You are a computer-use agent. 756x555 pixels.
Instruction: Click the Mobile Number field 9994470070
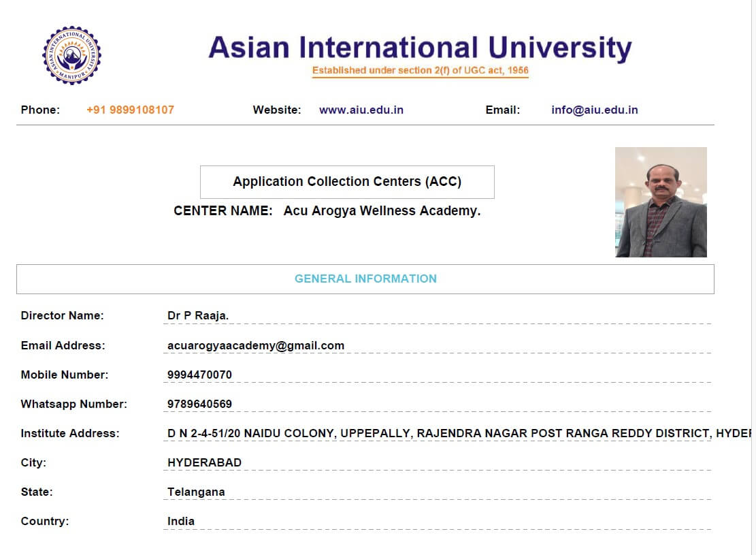(x=199, y=375)
